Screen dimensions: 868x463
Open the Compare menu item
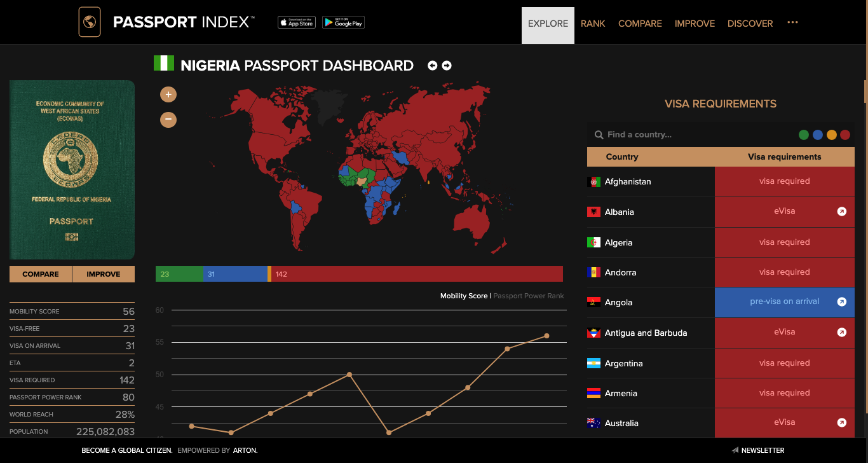[x=640, y=24]
